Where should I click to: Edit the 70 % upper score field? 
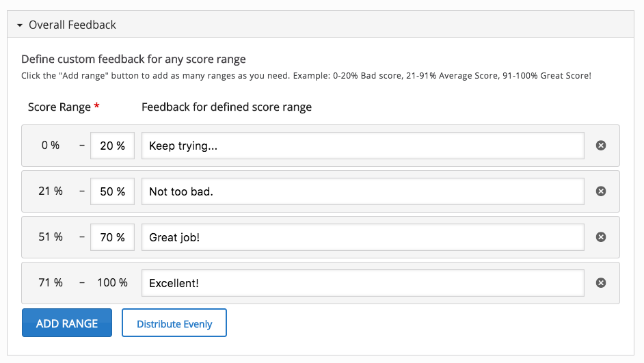pos(112,237)
